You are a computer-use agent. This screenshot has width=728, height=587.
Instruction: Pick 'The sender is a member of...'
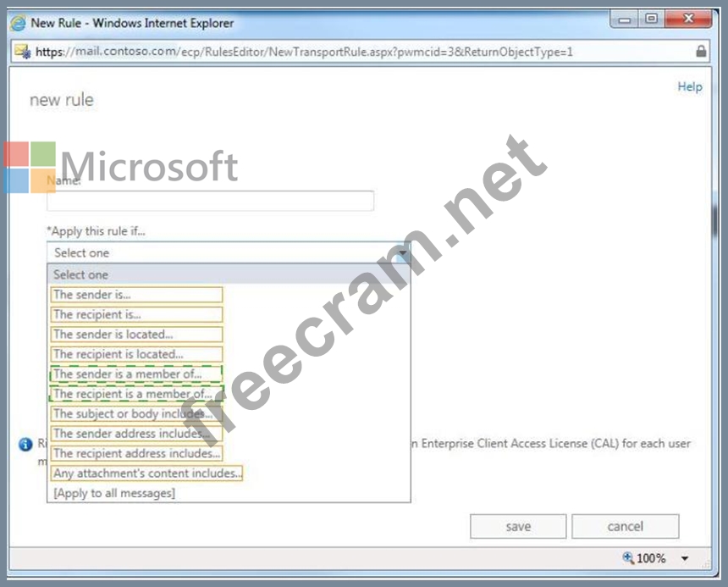tap(136, 374)
